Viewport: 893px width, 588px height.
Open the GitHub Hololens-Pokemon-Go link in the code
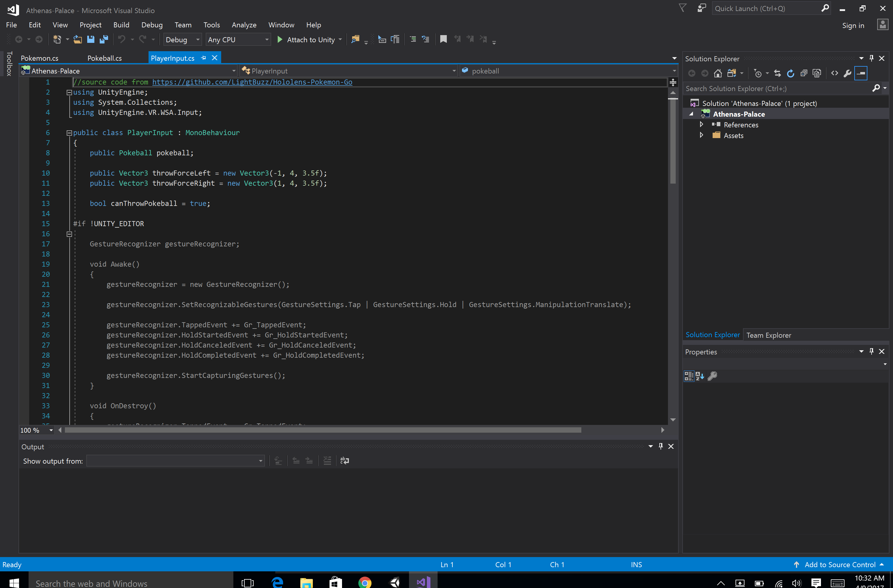tap(252, 82)
